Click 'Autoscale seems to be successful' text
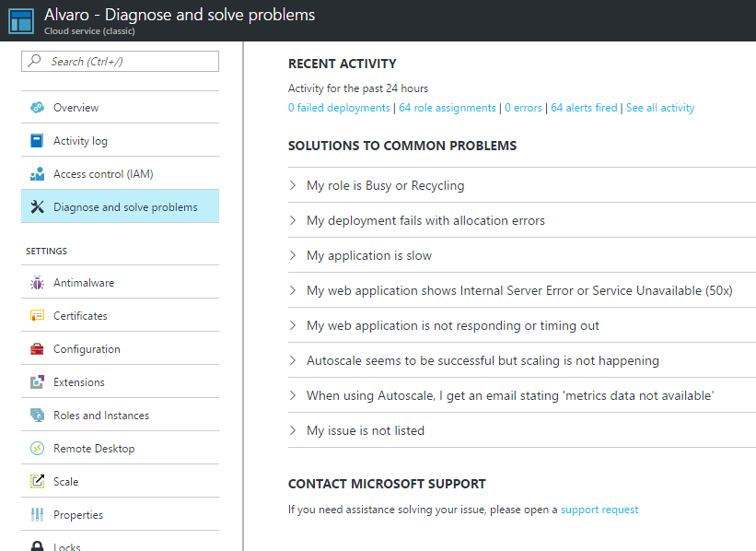The image size is (756, 551). pos(483,360)
